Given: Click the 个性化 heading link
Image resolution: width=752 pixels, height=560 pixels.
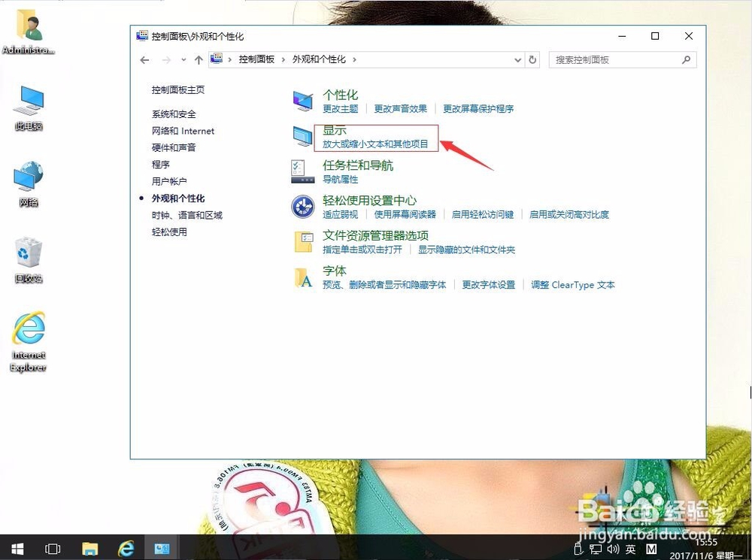Looking at the screenshot, I should pyautogui.click(x=340, y=95).
